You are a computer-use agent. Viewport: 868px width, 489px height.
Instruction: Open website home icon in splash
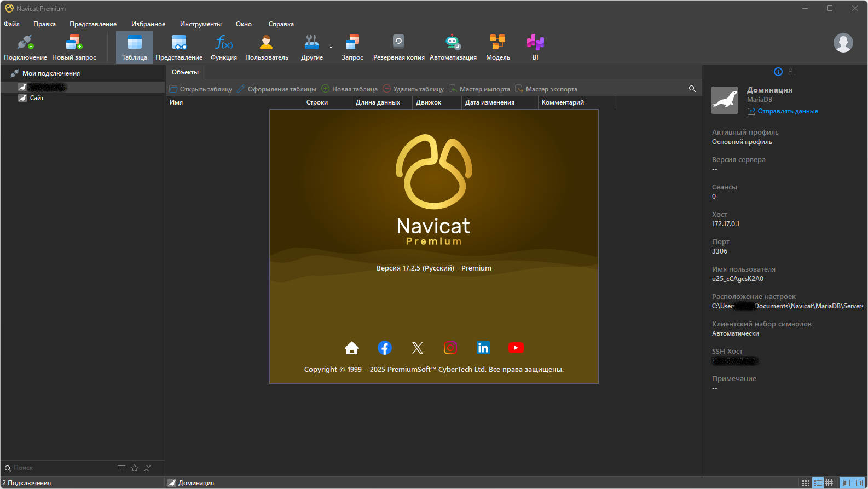tap(352, 348)
